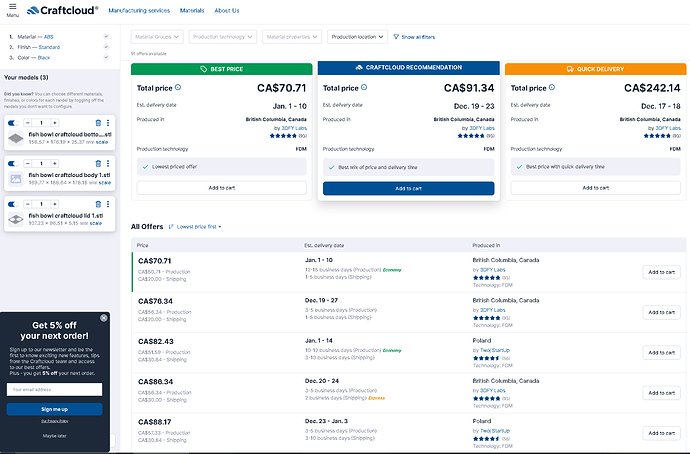The width and height of the screenshot is (690, 454).
Task: Click info icon beside Quick Delivery total
Action: (x=552, y=88)
